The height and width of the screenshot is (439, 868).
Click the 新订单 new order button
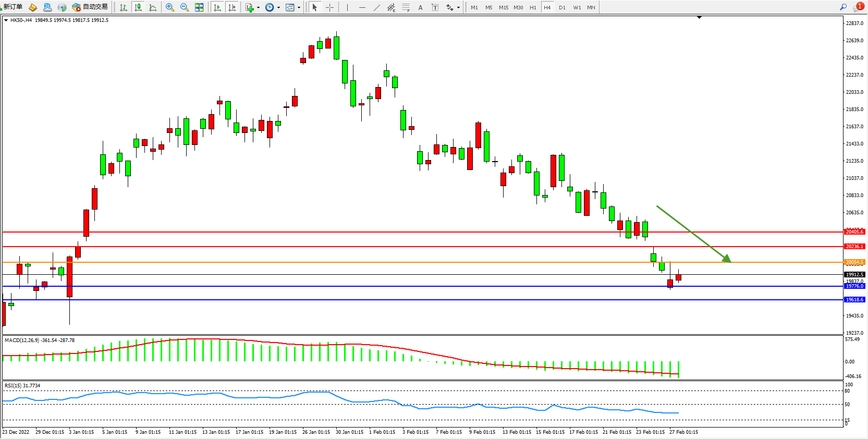[13, 7]
